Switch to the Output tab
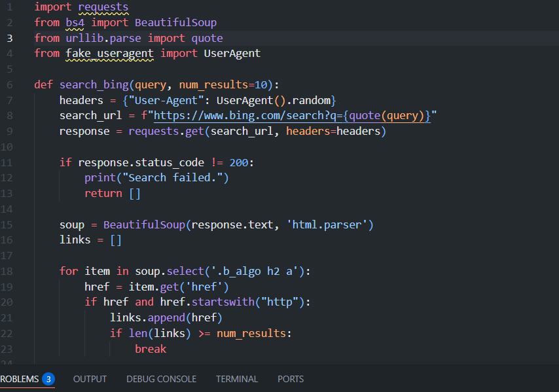This screenshot has width=559, height=392. click(x=90, y=379)
